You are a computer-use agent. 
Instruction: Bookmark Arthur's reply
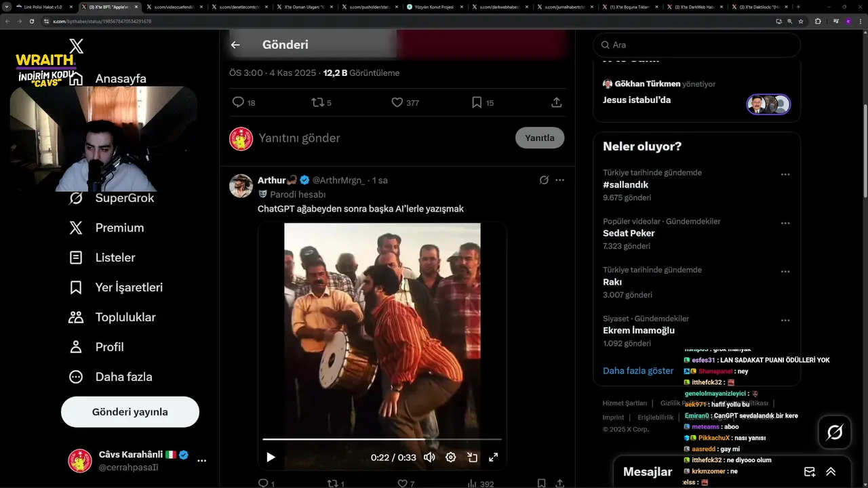(x=541, y=483)
